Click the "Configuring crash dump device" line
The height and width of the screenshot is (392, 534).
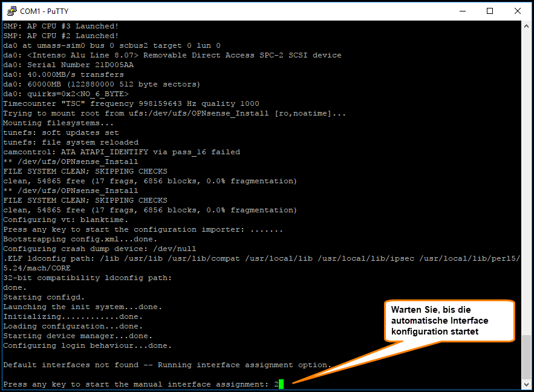coord(99,249)
